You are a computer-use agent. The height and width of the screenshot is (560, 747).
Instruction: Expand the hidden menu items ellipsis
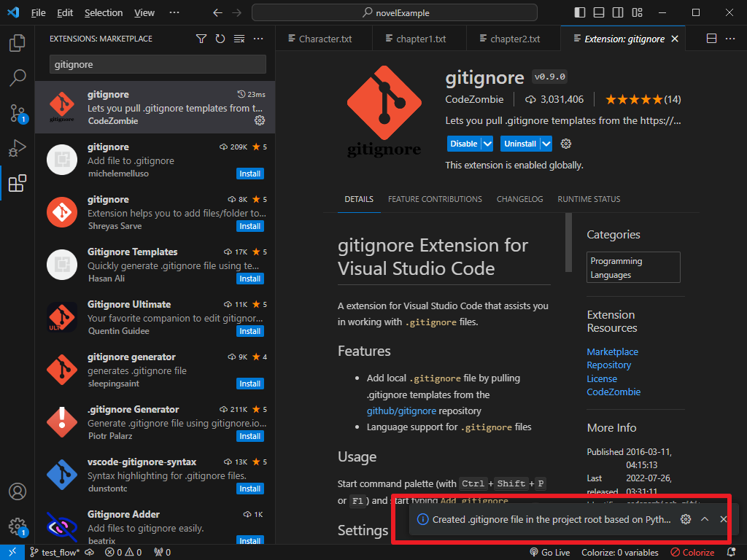pyautogui.click(x=174, y=13)
